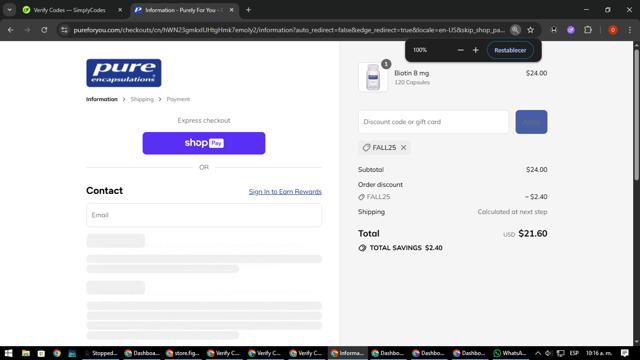Bookmark this page with star icon
Screen dimensions: 640x360
coord(530,30)
